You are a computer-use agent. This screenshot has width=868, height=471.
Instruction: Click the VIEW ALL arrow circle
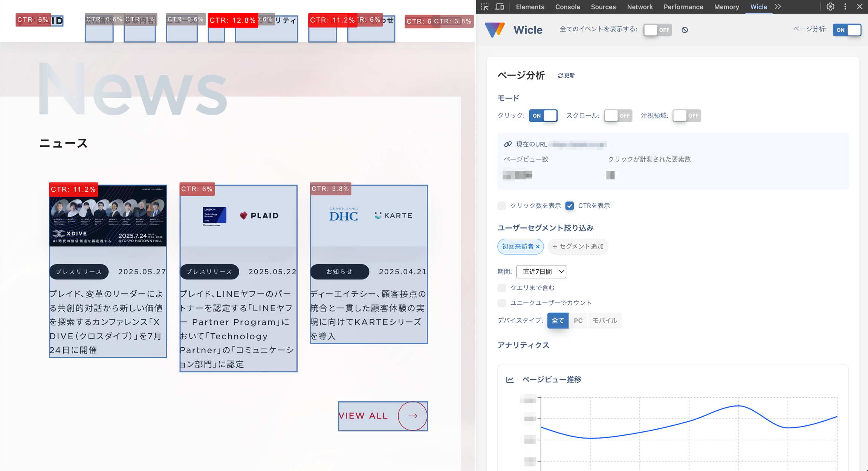[x=413, y=416]
